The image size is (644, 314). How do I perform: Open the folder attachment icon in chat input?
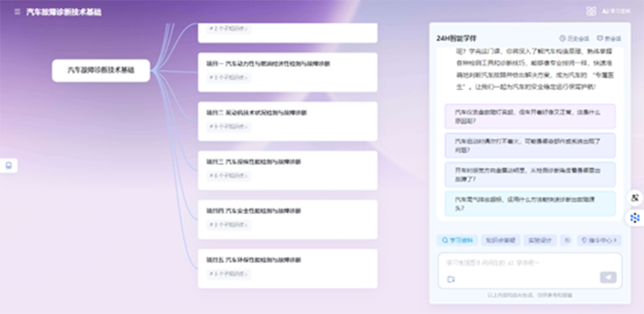[x=451, y=279]
